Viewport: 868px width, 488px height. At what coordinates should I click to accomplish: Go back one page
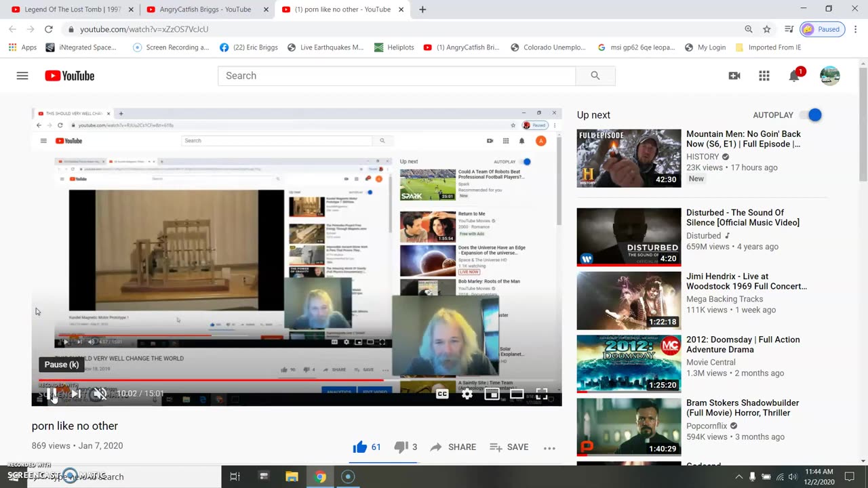point(12,29)
